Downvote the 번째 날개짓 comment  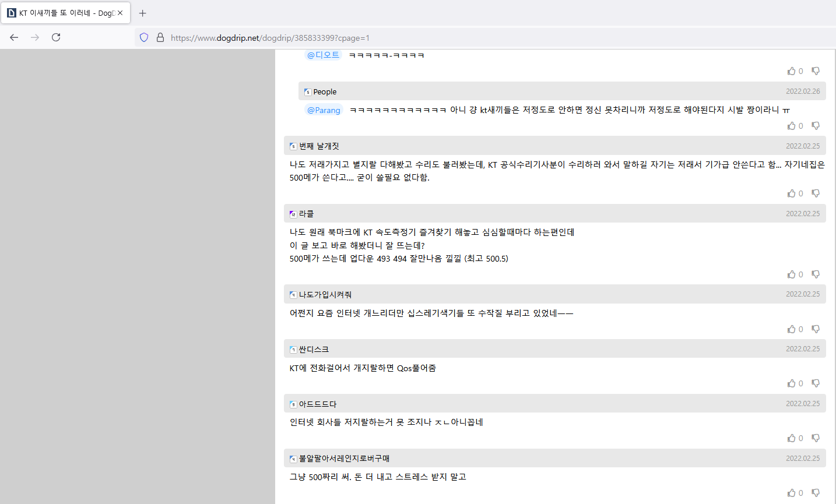[x=816, y=193]
